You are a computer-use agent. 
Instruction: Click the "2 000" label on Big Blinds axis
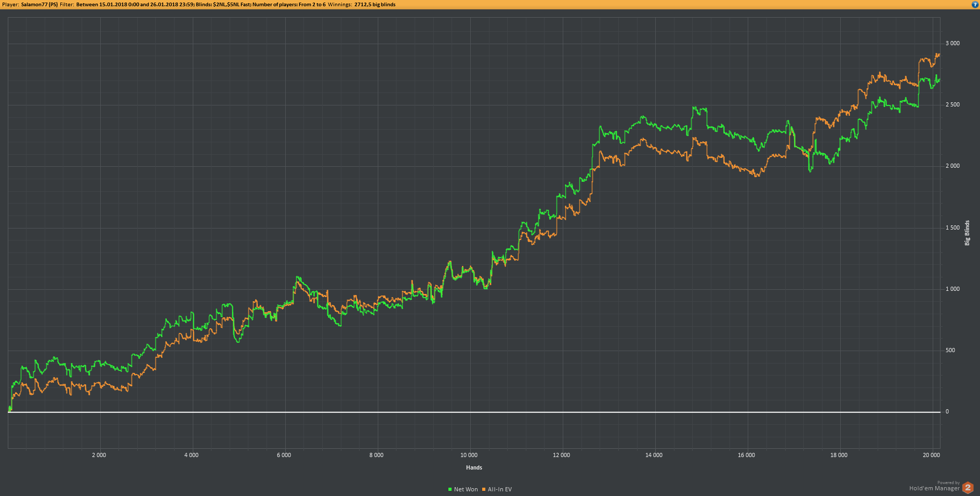coord(952,166)
